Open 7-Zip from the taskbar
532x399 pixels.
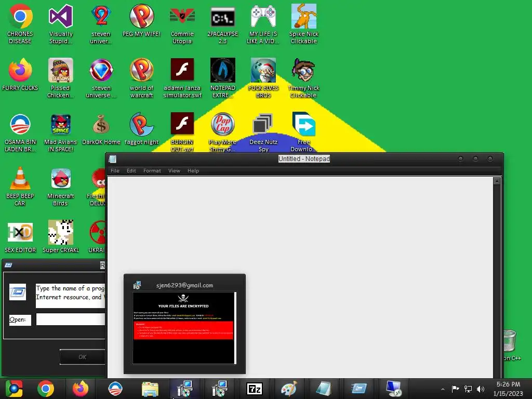click(x=255, y=389)
